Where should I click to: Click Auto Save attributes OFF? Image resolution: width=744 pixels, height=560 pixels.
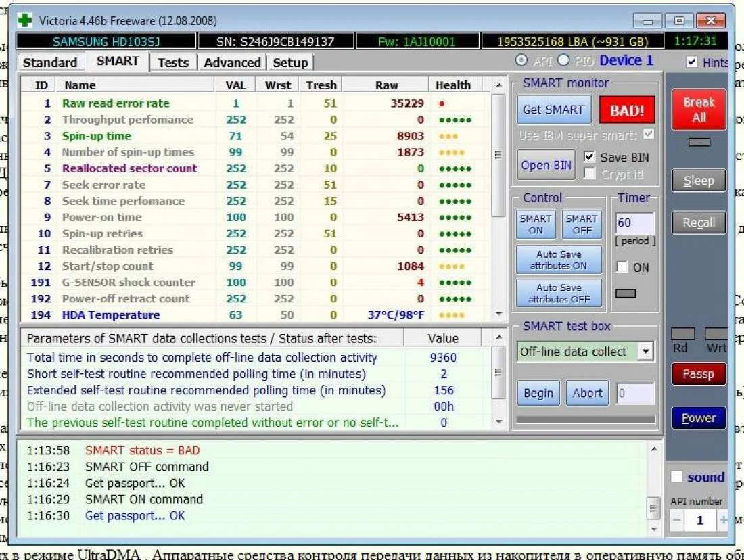tap(559, 294)
